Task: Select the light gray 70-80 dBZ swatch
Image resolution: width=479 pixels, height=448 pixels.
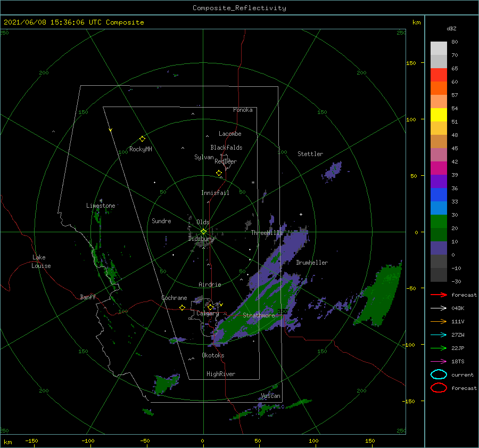Action: click(x=439, y=48)
